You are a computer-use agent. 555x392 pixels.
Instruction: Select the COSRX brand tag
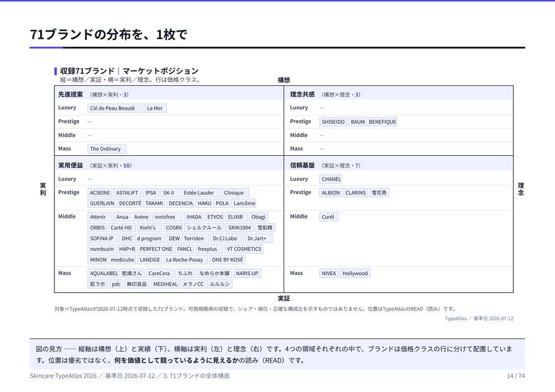click(x=173, y=228)
